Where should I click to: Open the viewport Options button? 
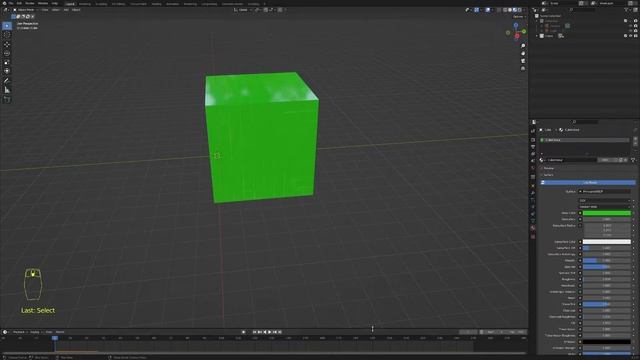519,17
